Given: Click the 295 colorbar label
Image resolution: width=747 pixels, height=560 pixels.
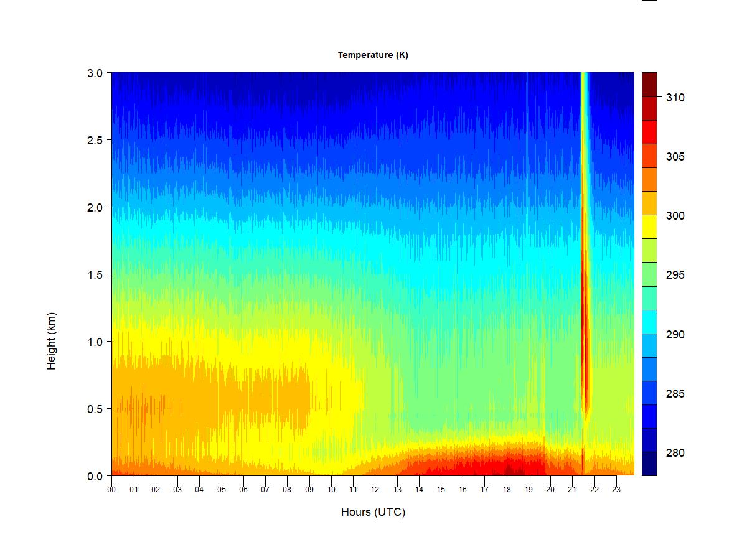Looking at the screenshot, I should pos(675,275).
